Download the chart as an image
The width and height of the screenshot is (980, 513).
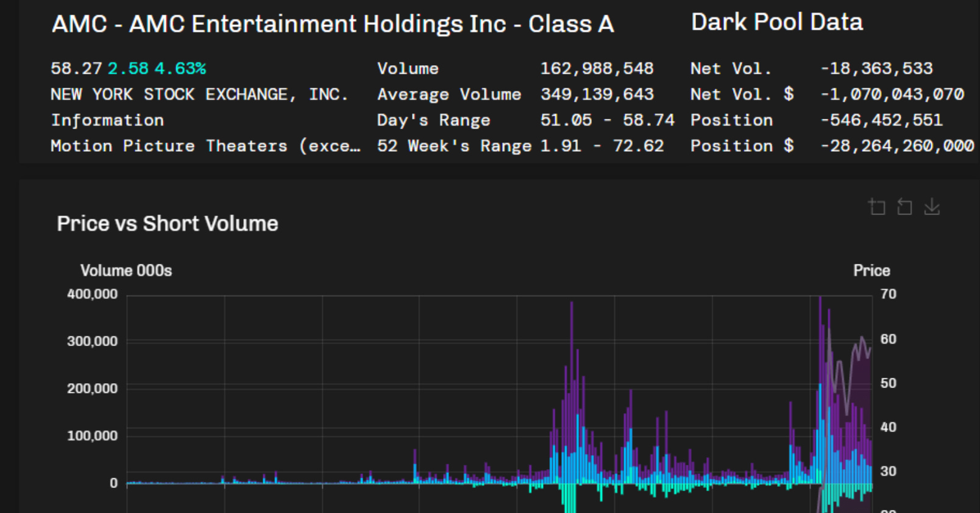coord(932,207)
